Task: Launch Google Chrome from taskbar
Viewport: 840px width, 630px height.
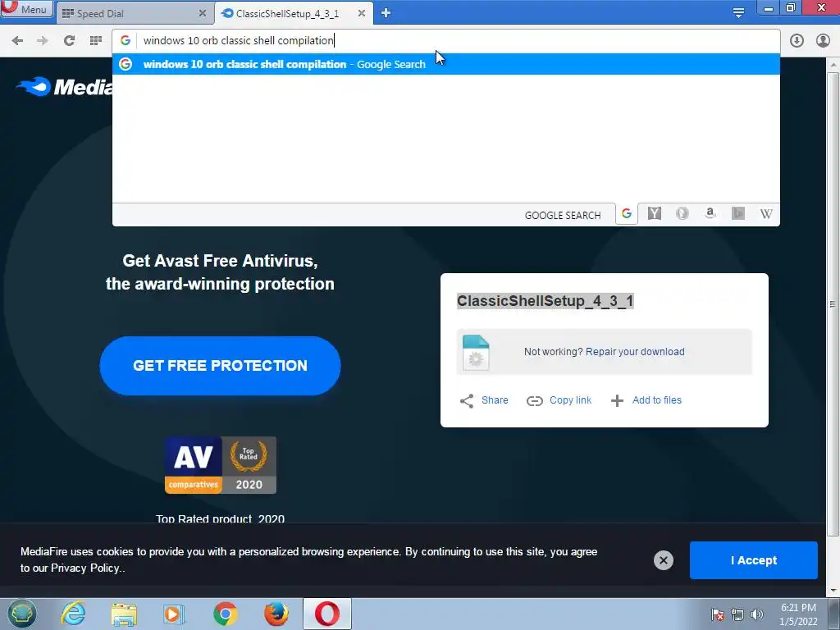Action: [x=225, y=614]
